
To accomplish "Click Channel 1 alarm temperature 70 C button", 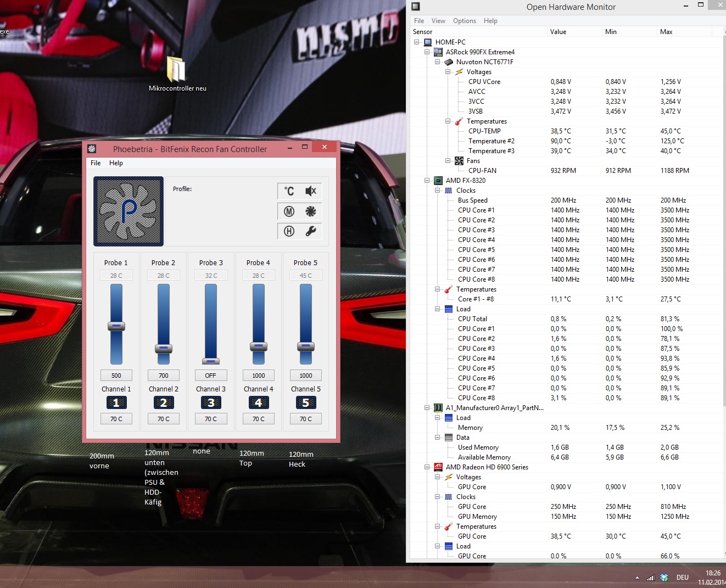I will click(116, 419).
